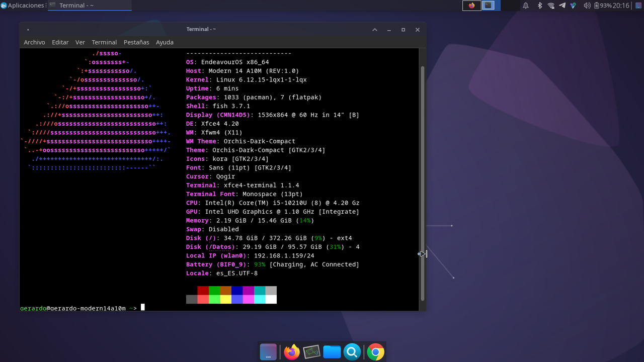The height and width of the screenshot is (362, 644).
Task: Click the 'CPU: Intel(R) Core(TM) i5-10210U' line
Action: [x=273, y=203]
